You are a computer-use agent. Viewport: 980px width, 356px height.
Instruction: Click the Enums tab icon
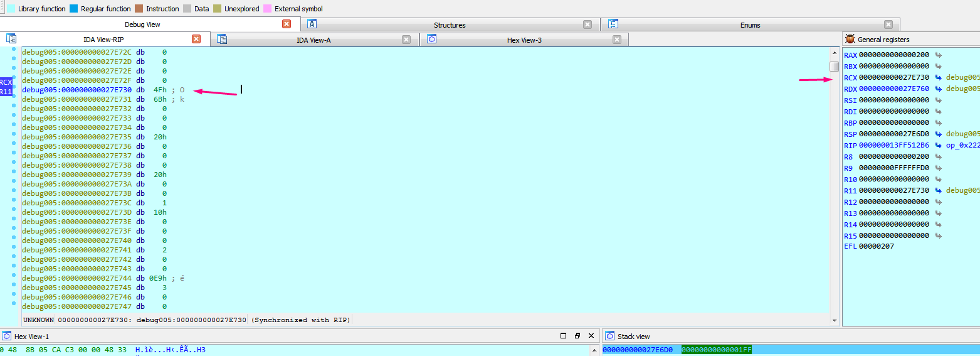pos(613,24)
